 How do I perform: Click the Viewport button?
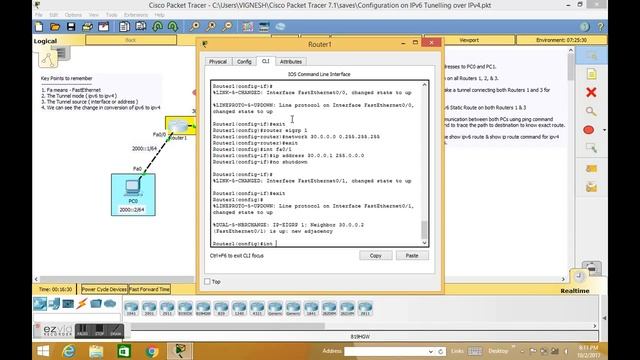click(x=469, y=40)
